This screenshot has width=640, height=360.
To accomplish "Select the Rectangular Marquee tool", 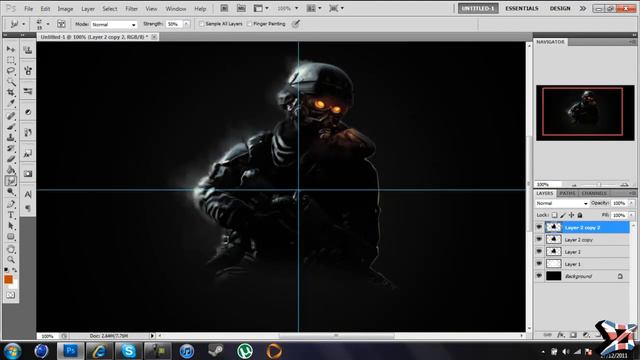I will coord(11,60).
